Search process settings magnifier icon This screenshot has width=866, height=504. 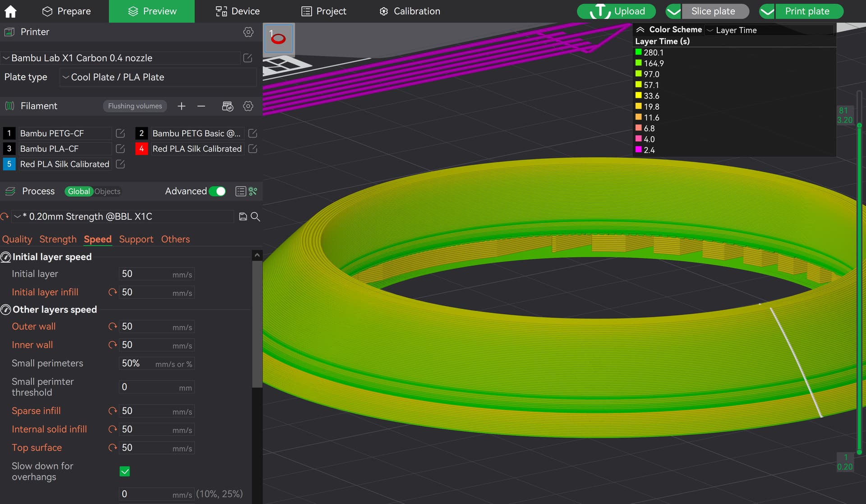(x=255, y=217)
